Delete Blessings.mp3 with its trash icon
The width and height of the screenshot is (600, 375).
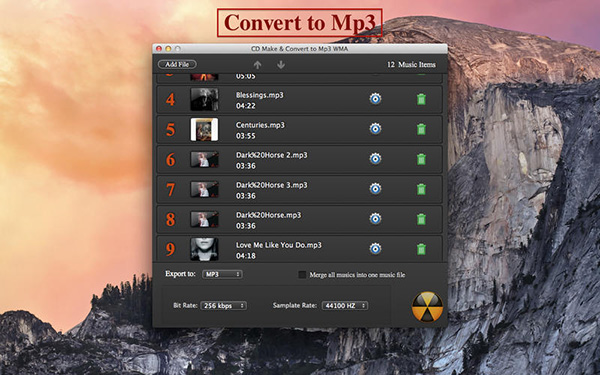click(421, 99)
